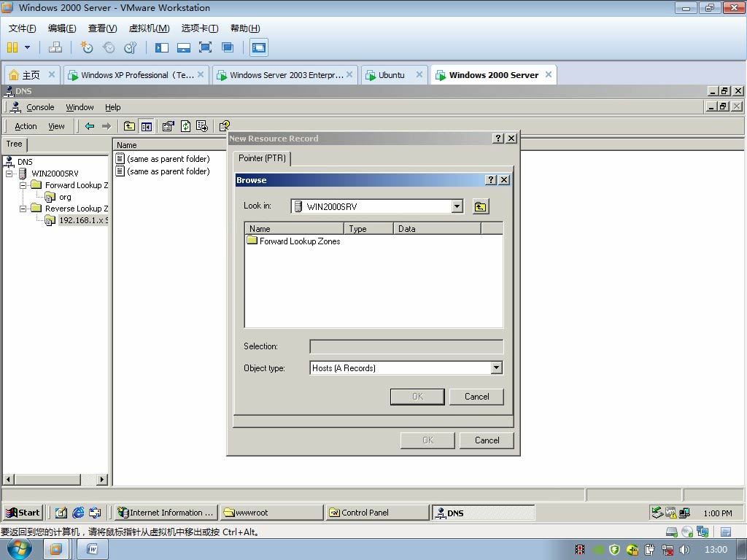Take a snapshot of the virtual machine
Viewport: 747px width, 560px height.
coord(86,47)
